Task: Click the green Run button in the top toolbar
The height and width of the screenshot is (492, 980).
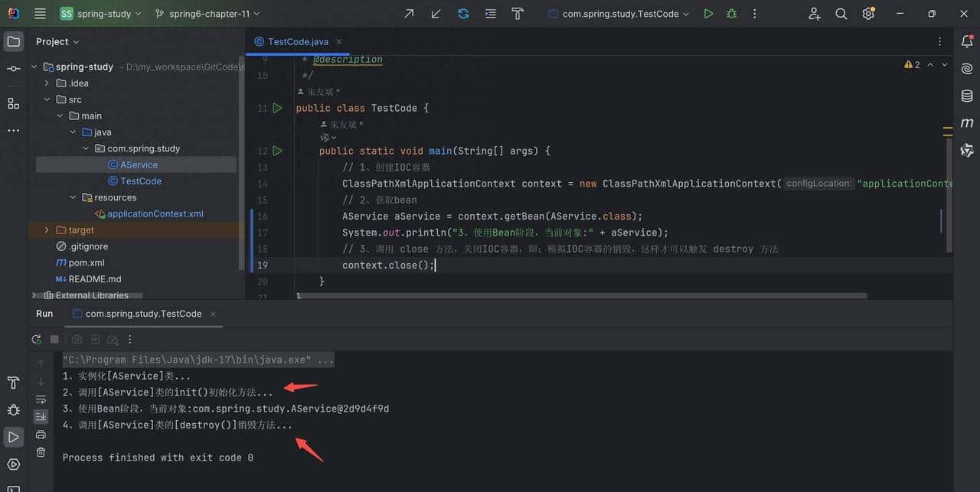Action: pyautogui.click(x=708, y=14)
